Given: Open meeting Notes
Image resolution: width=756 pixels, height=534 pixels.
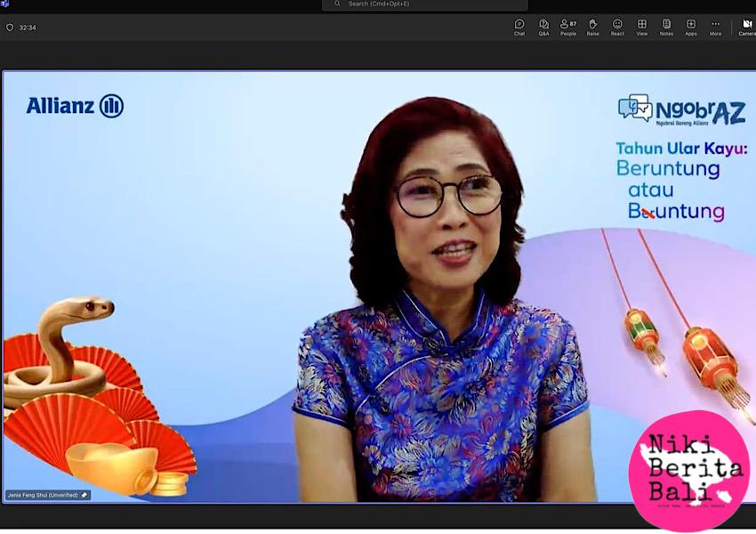Looking at the screenshot, I should coord(666,27).
